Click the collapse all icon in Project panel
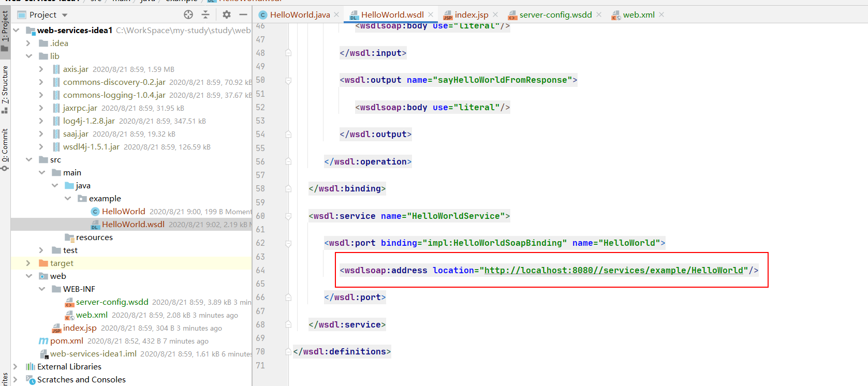 click(205, 14)
